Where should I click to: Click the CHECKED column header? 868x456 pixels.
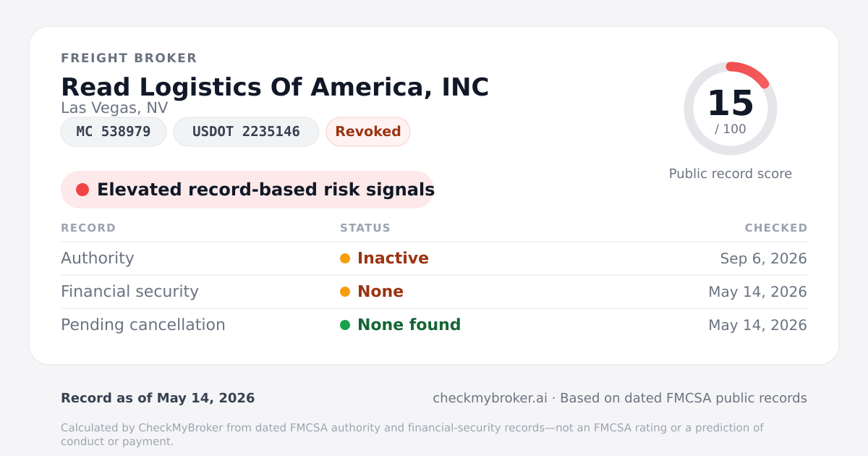click(x=776, y=228)
